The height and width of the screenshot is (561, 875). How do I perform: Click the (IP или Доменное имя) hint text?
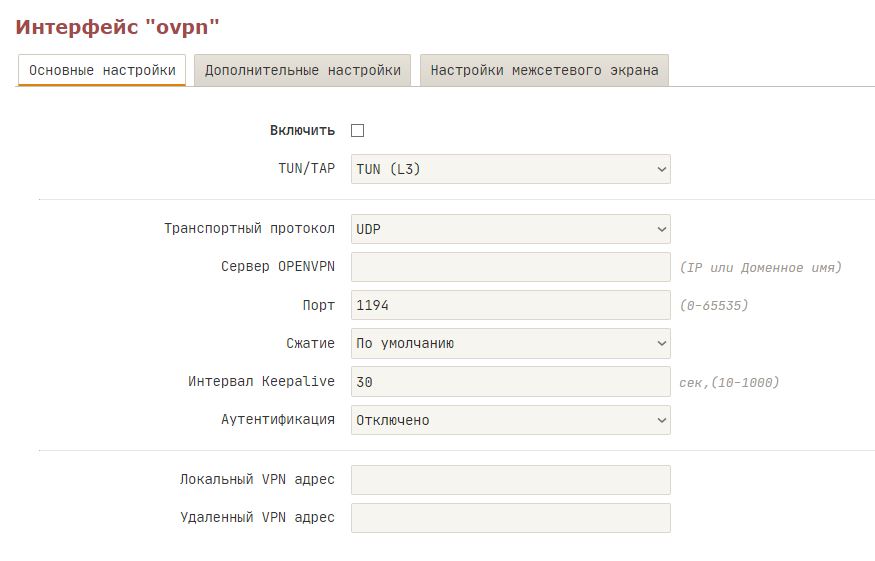760,267
